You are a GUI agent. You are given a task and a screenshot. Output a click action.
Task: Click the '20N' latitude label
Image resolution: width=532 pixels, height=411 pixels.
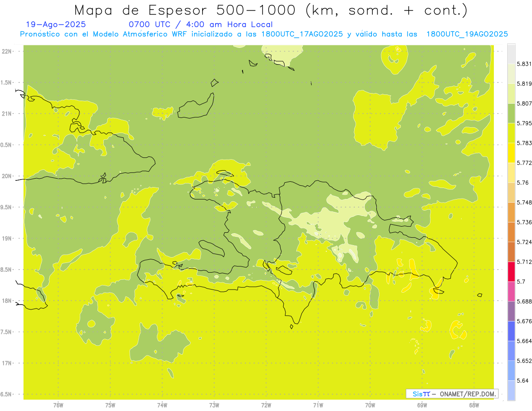[7, 176]
